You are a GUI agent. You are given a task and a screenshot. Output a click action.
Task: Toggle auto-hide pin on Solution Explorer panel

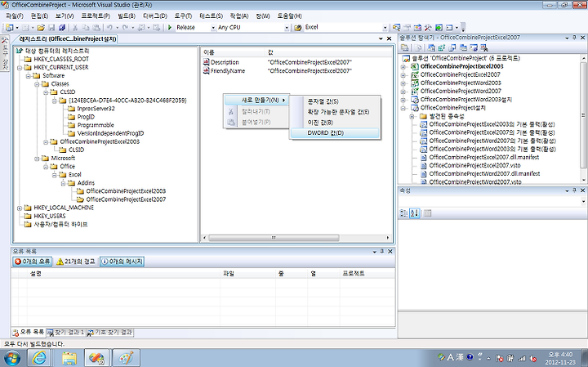[x=574, y=38]
